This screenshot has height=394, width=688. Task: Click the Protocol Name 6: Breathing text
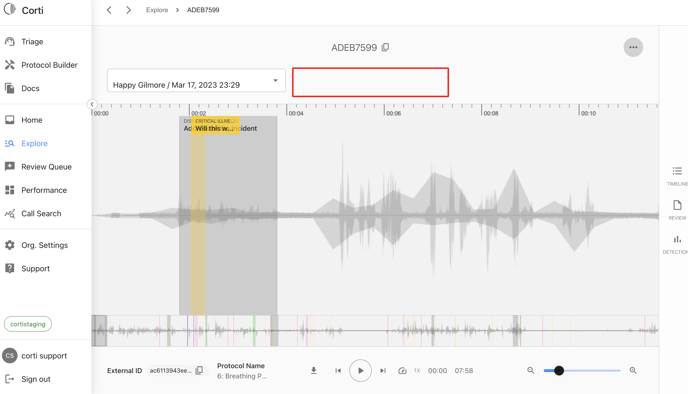242,376
